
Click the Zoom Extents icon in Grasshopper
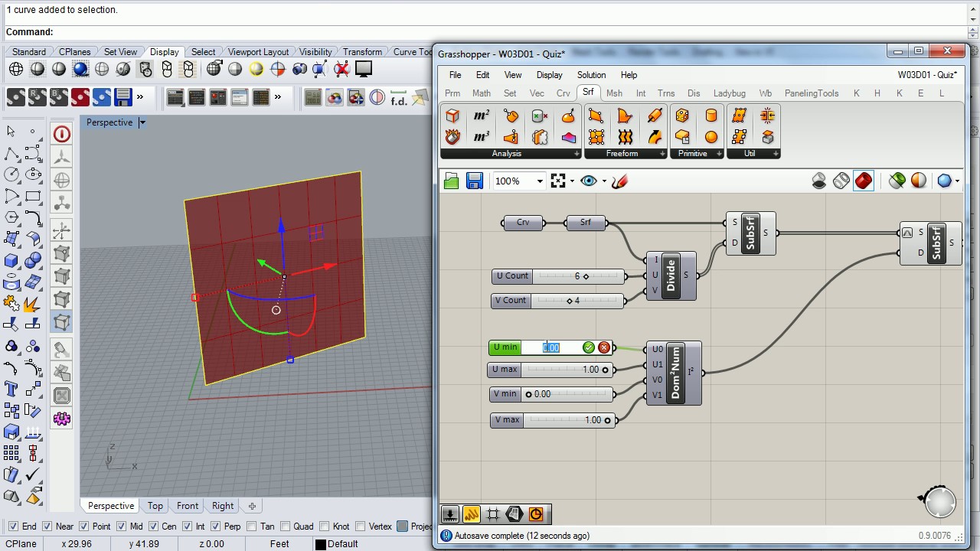[x=558, y=181]
